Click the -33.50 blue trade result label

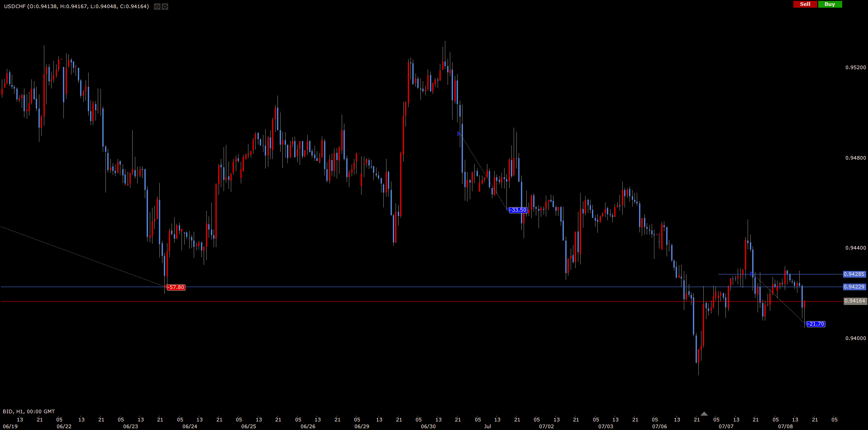(x=518, y=210)
